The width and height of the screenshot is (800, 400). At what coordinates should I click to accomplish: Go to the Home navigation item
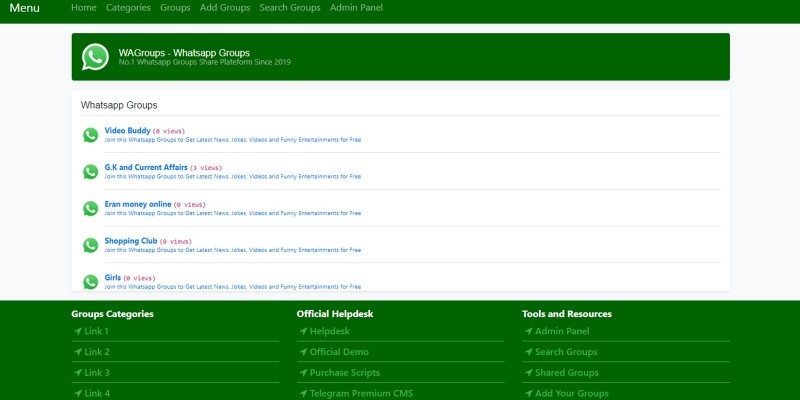coord(84,8)
